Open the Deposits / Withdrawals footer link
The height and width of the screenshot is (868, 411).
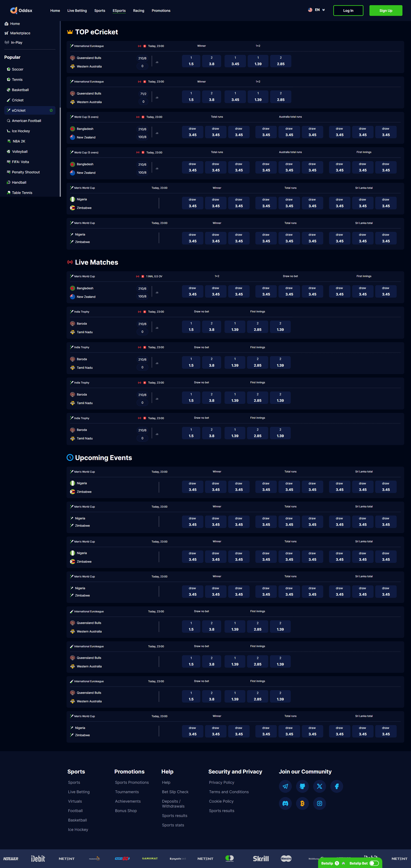[173, 804]
